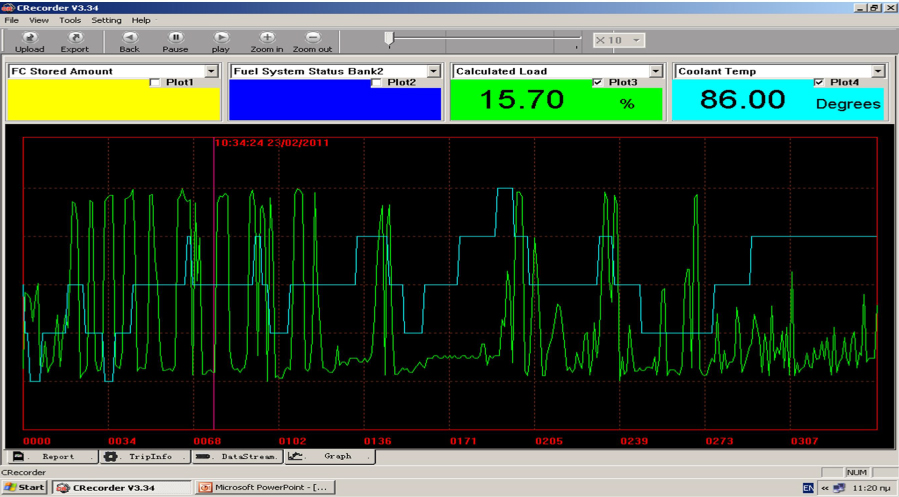Zoom out of the graph
The height and width of the screenshot is (497, 899).
[x=312, y=38]
